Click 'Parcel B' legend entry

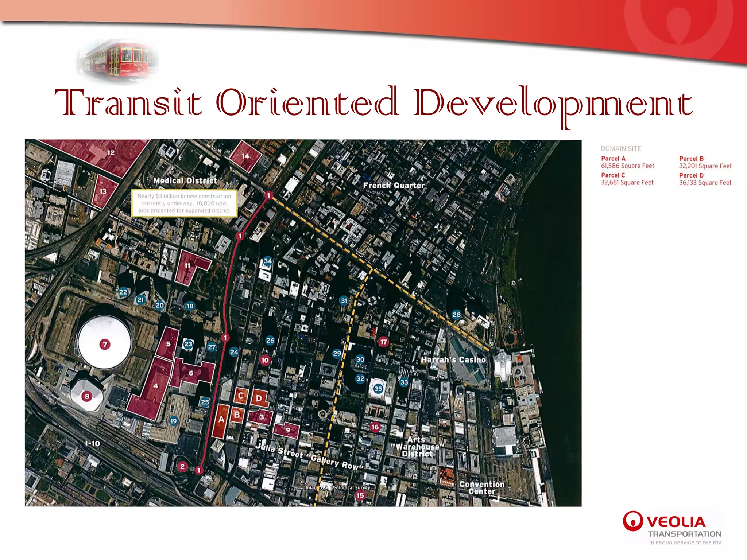pos(705,162)
